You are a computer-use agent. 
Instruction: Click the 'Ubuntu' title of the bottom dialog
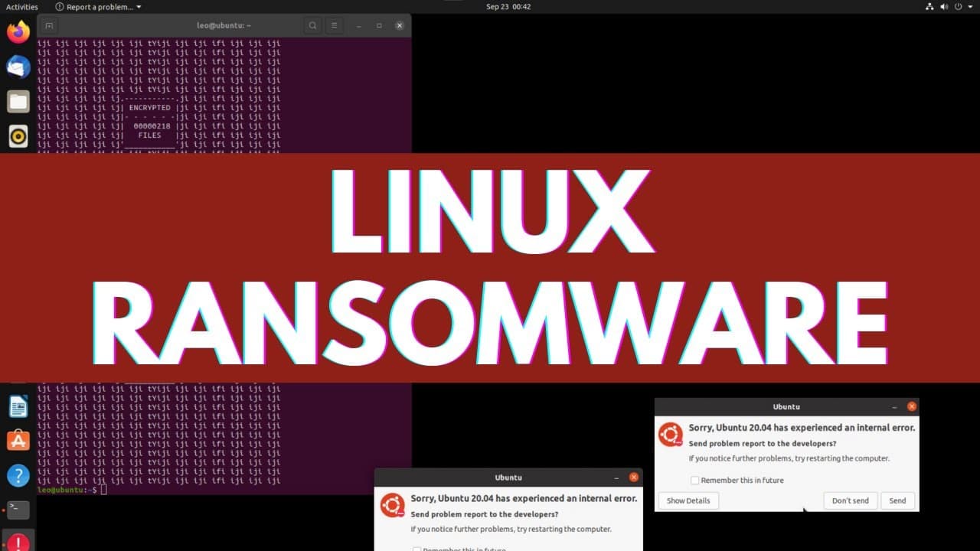pos(508,478)
